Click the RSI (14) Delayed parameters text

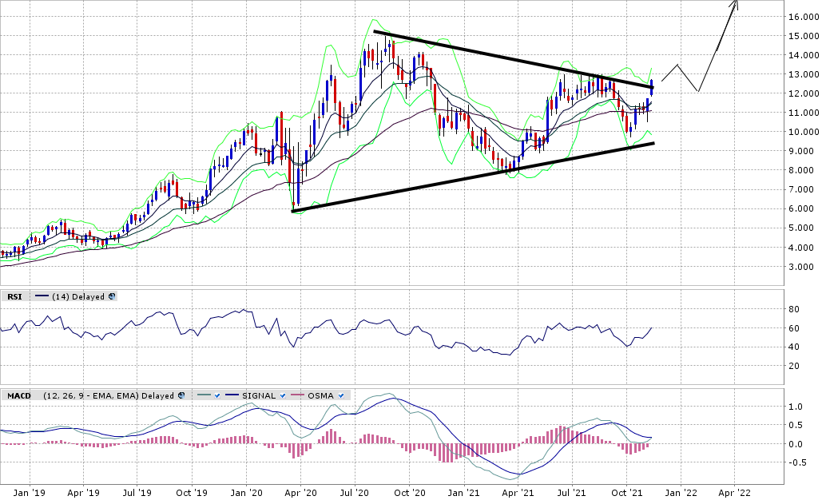[x=78, y=296]
